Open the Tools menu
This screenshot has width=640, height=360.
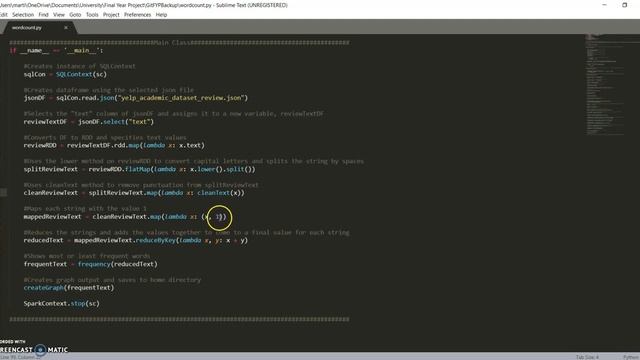pyautogui.click(x=92, y=15)
